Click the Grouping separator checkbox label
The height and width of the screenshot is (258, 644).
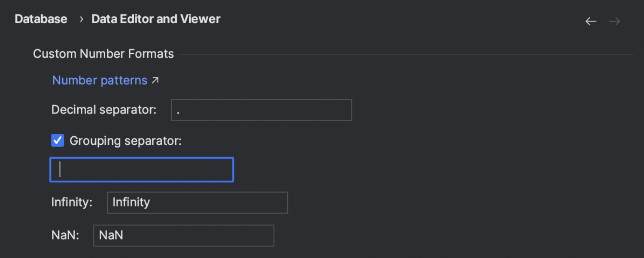[x=125, y=141]
